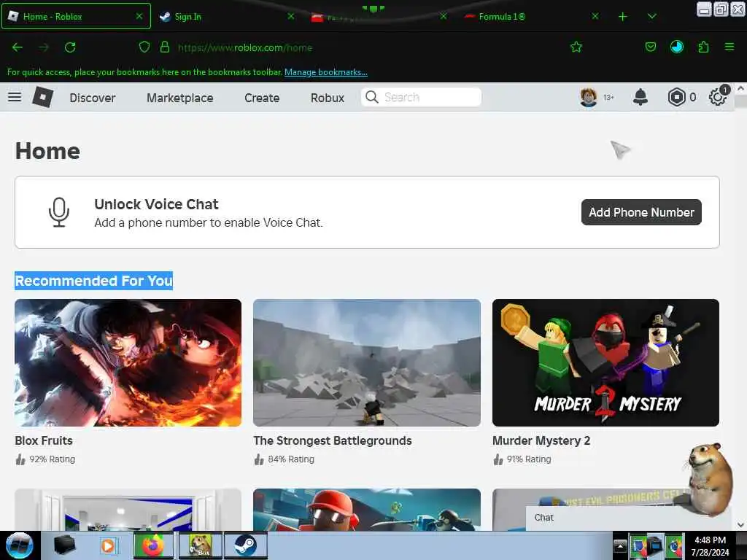Click the blue circular account icon in toolbar

pos(676,47)
